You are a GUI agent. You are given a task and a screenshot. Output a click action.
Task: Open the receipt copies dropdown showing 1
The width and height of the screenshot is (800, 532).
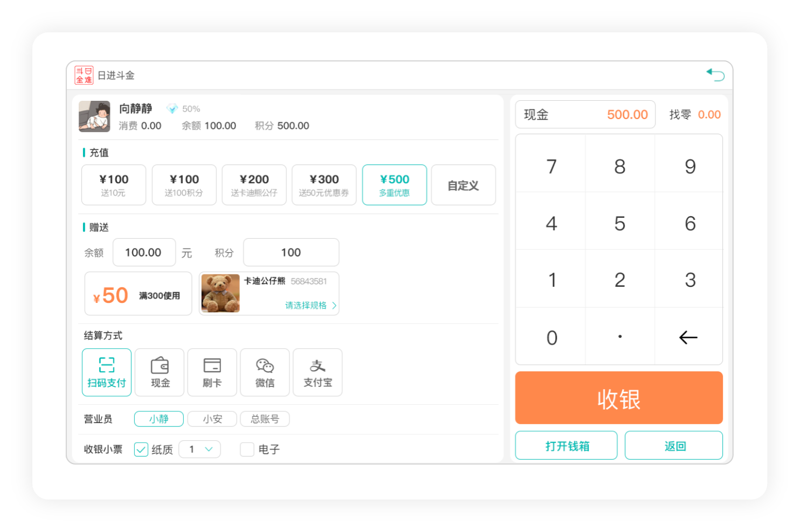coord(199,449)
